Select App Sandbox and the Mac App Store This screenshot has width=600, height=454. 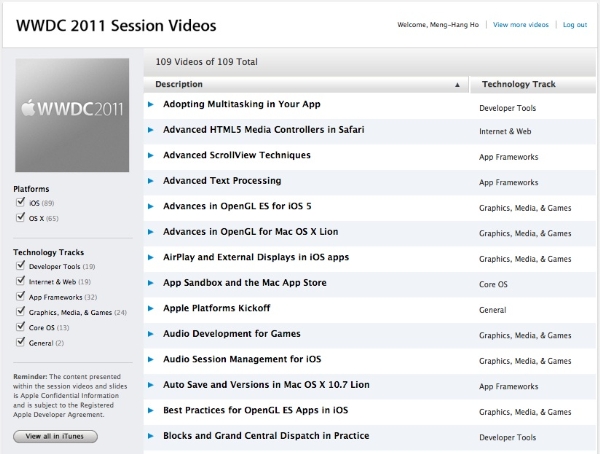pos(245,283)
